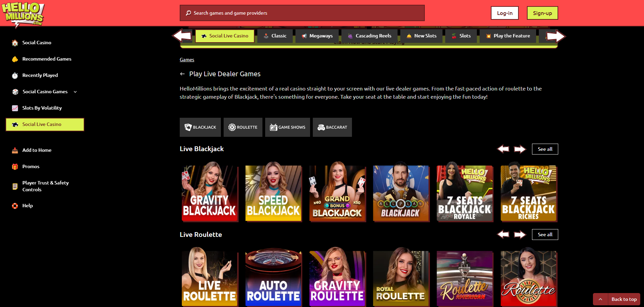Click the search games input field
Viewport: 644px width, 307px height.
pos(302,13)
